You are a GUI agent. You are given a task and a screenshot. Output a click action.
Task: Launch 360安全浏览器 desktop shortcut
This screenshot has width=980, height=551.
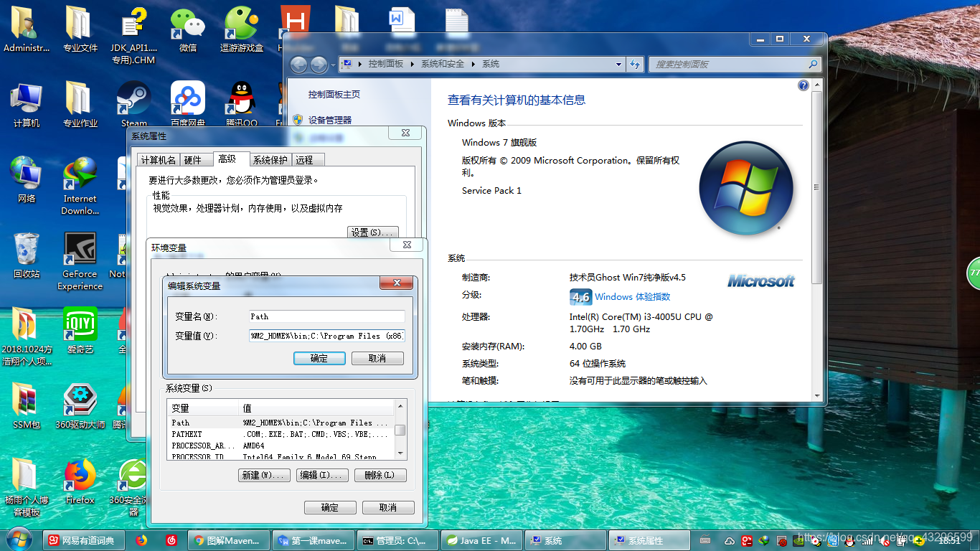tap(133, 488)
